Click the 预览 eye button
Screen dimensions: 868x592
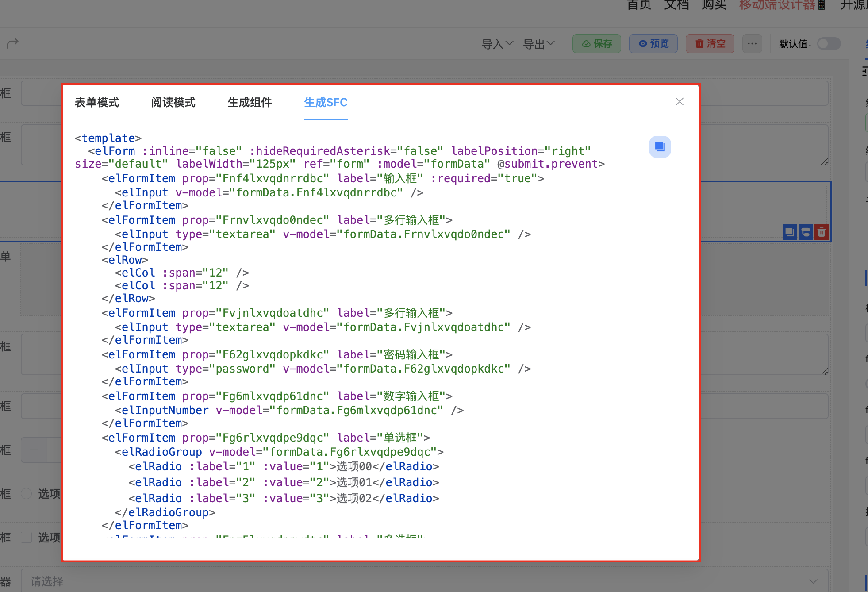click(x=653, y=43)
